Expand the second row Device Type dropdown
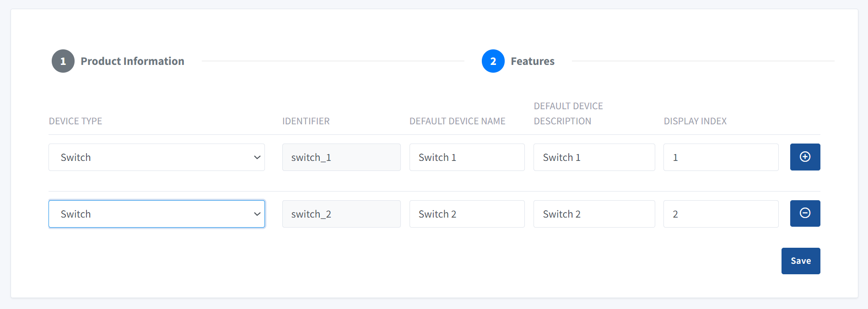This screenshot has width=868, height=309. pyautogui.click(x=156, y=214)
